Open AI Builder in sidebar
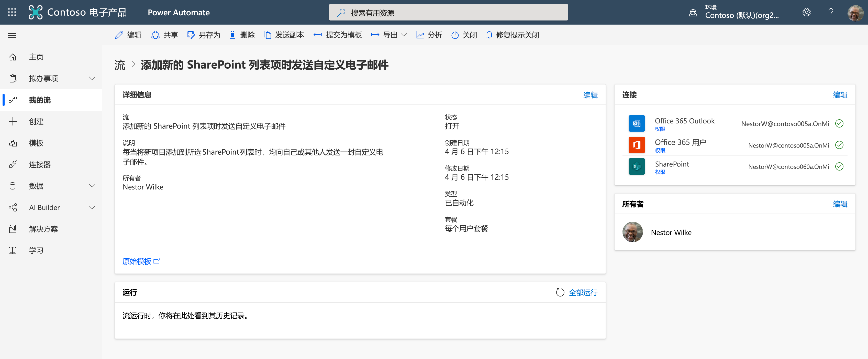Viewport: 868px width, 359px height. click(51, 207)
